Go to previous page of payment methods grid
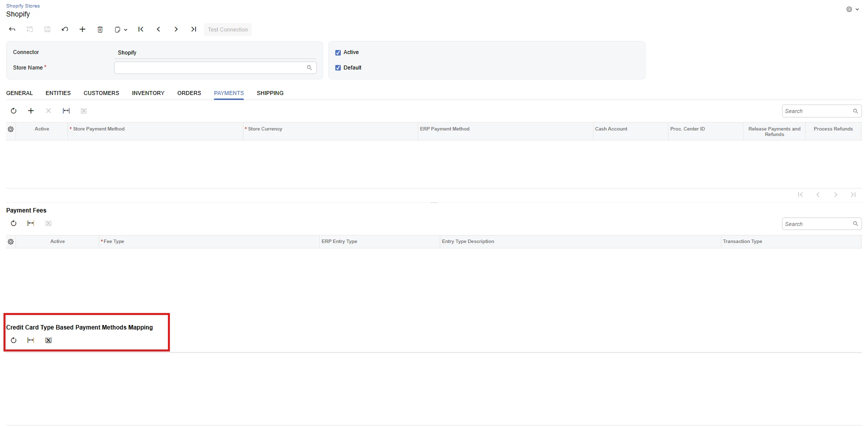The width and height of the screenshot is (868, 427). tap(818, 195)
